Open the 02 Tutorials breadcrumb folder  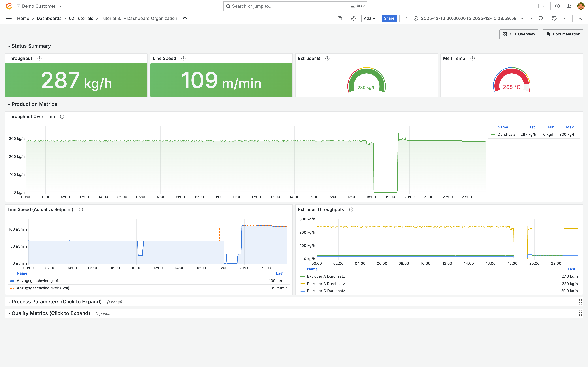click(x=81, y=19)
